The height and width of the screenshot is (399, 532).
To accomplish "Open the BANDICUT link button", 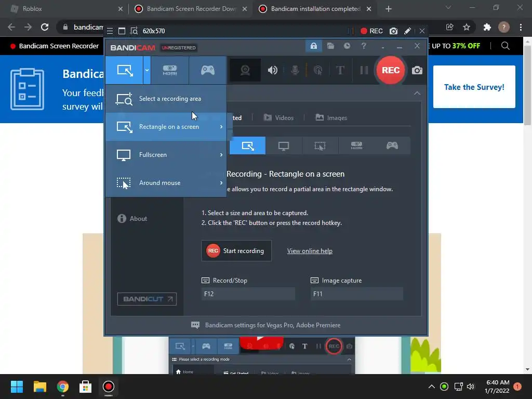I will [147, 299].
